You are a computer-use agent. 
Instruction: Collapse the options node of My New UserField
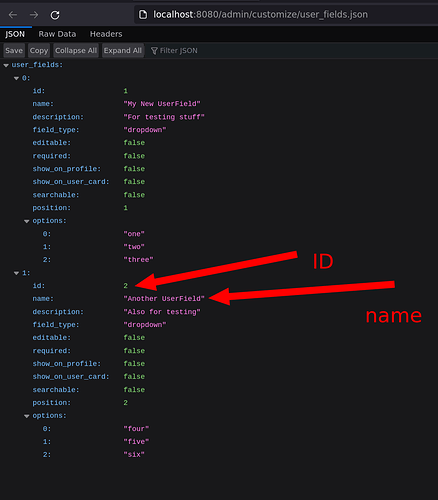tap(27, 221)
